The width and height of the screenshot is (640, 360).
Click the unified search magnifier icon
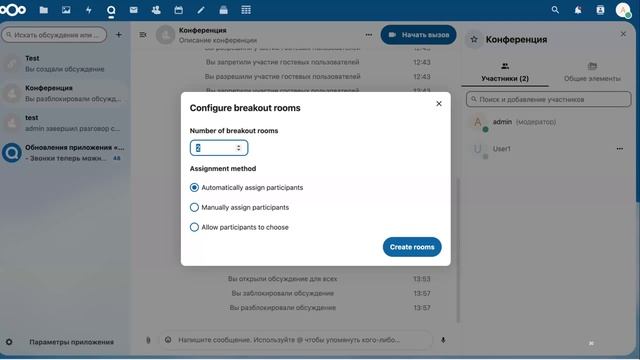click(555, 10)
